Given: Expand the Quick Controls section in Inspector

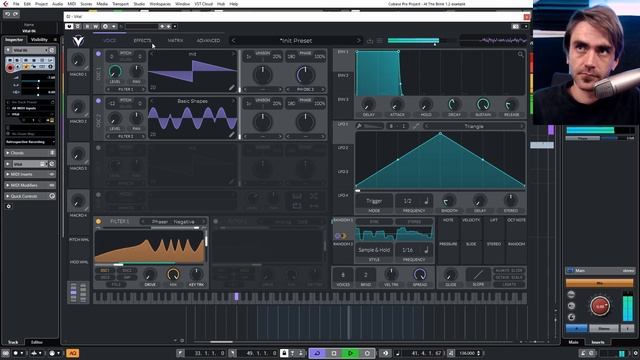Looking at the screenshot, I should coord(30,196).
